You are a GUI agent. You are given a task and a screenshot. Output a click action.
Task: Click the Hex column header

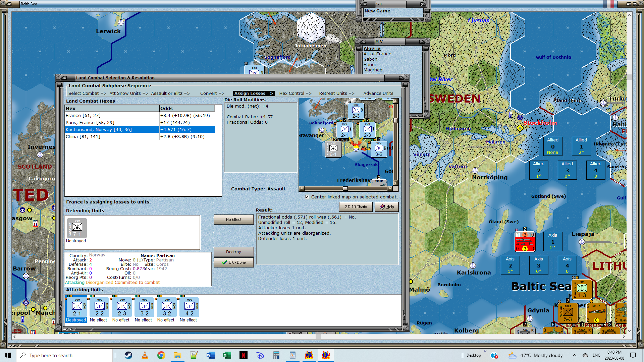[112, 108]
